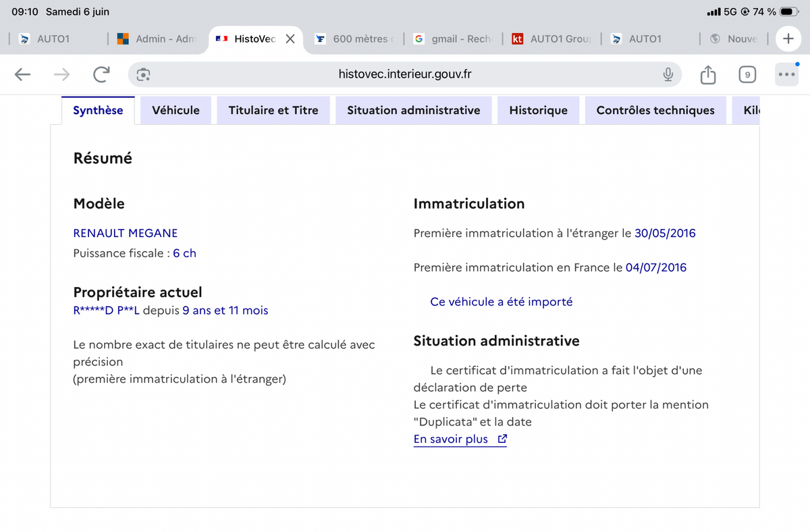The width and height of the screenshot is (810, 532).
Task: Show open tabs with the 9 tabs icon
Action: click(747, 75)
